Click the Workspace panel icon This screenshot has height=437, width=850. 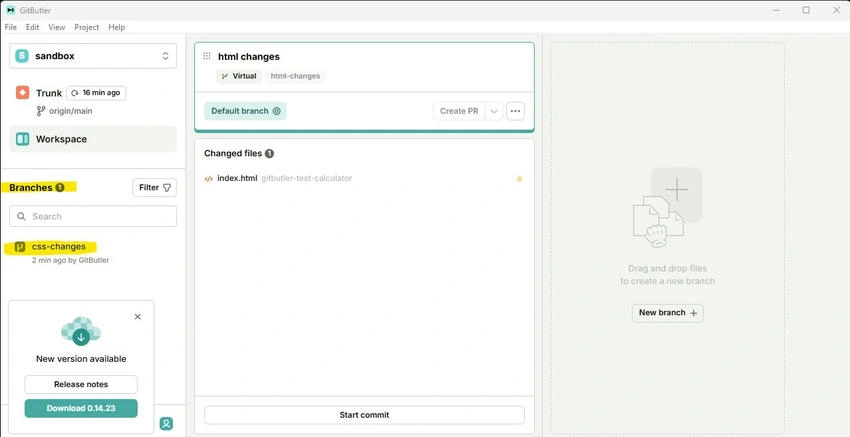coord(22,139)
